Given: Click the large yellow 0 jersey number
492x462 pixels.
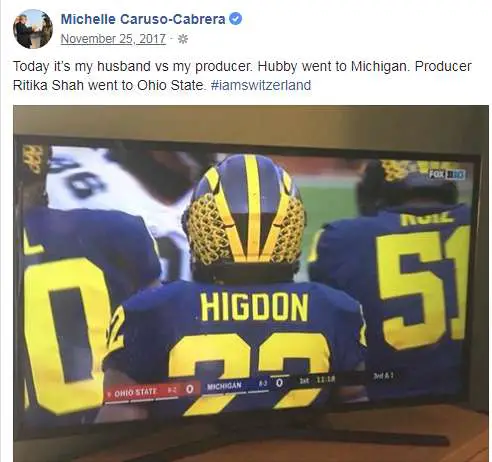Looking at the screenshot, I should point(65,333).
